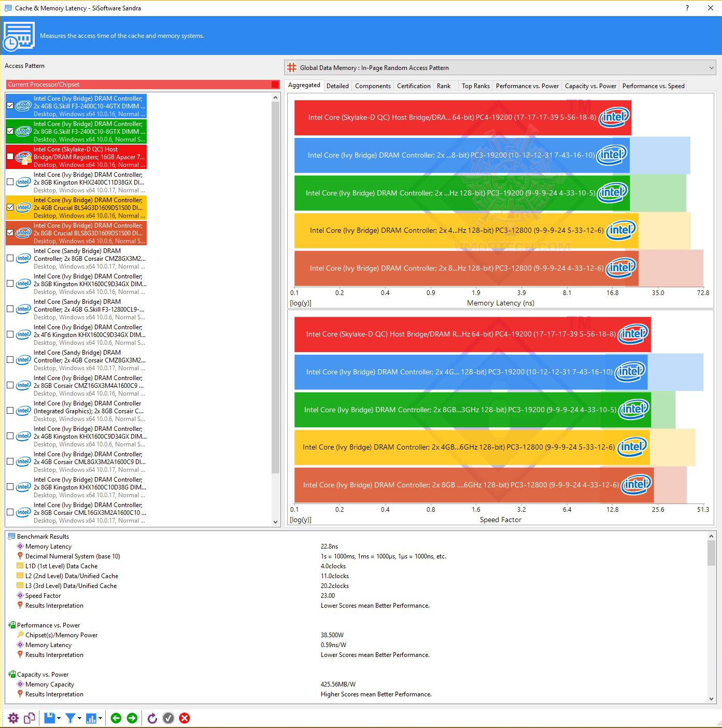Viewport: 722px width, 728px height.
Task: Uncheck the 2x 4GB G.Skill F3-2400C10-4GTX entry
Action: point(10,106)
